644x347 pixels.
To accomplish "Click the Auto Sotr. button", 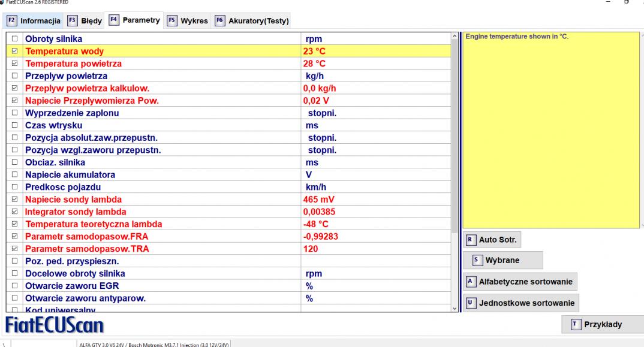I will [493, 240].
